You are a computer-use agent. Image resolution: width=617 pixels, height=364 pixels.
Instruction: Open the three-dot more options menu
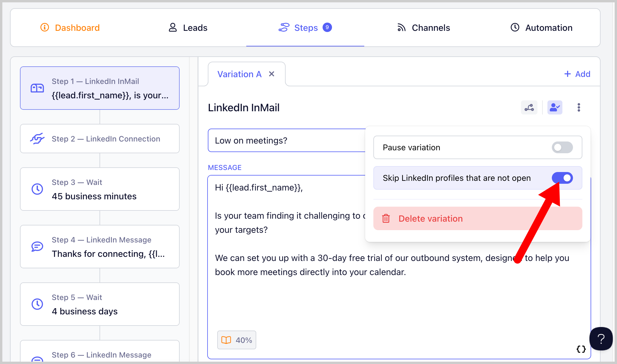click(579, 107)
